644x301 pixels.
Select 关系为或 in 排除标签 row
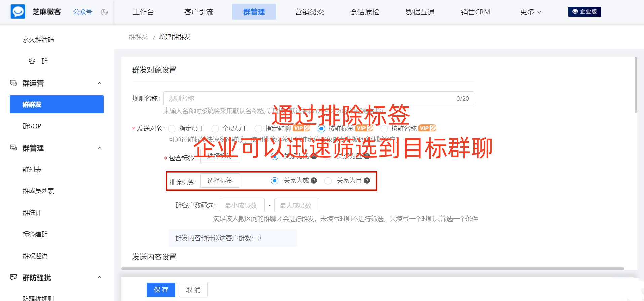275,181
